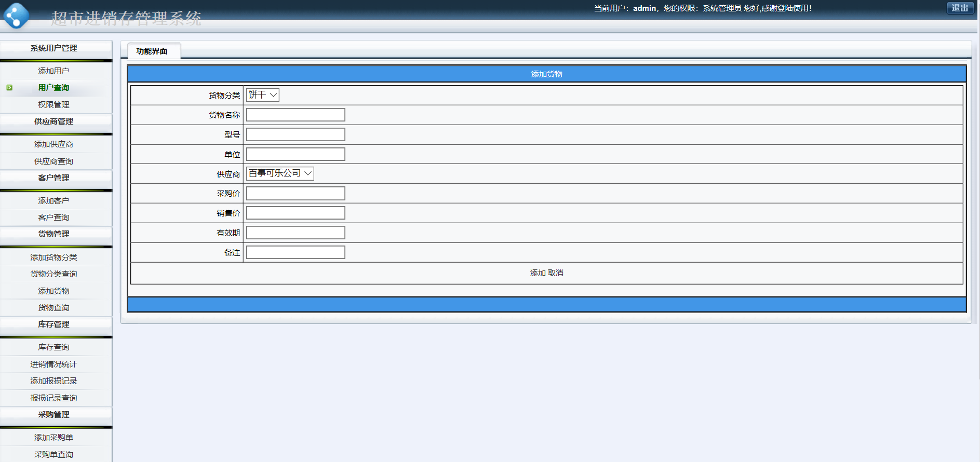Open the 供应商 dropdown showing 百事可乐公司
980x462 pixels.
(x=280, y=173)
